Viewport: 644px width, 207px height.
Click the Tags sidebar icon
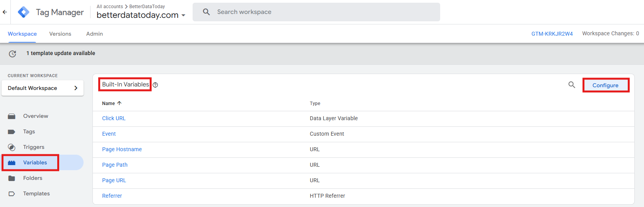tap(12, 132)
